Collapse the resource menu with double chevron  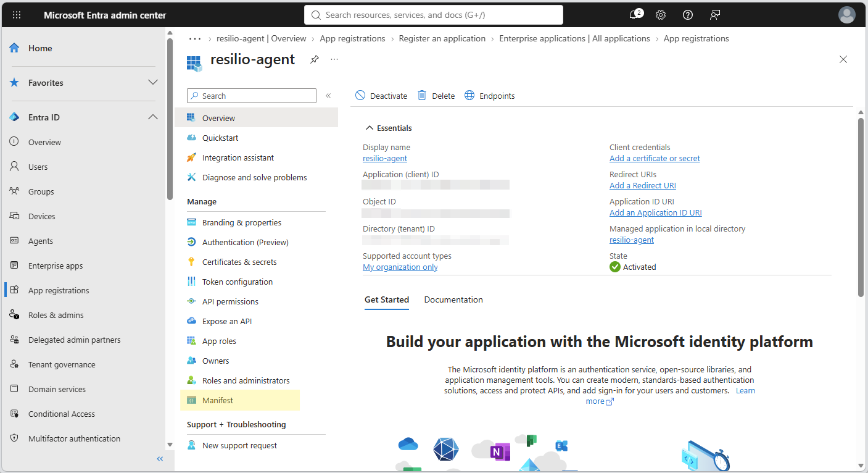click(x=328, y=96)
